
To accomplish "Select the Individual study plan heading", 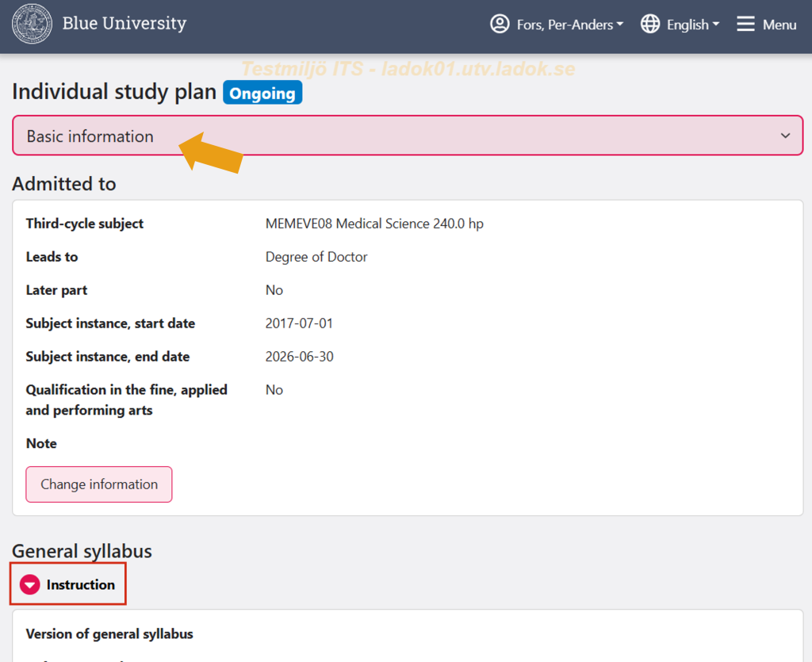I will [x=114, y=92].
